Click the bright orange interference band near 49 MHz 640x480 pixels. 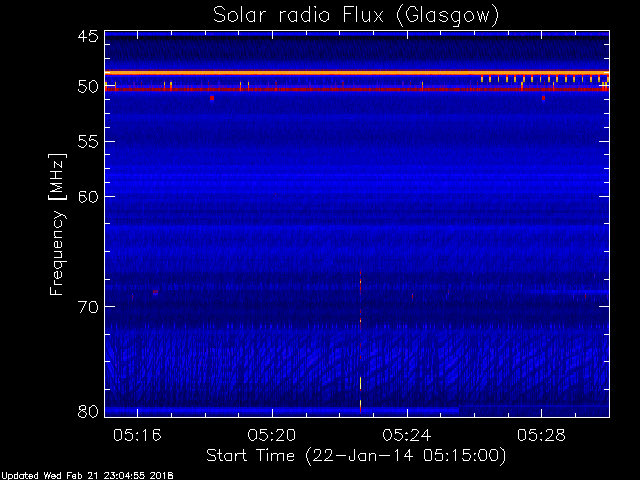click(357, 73)
